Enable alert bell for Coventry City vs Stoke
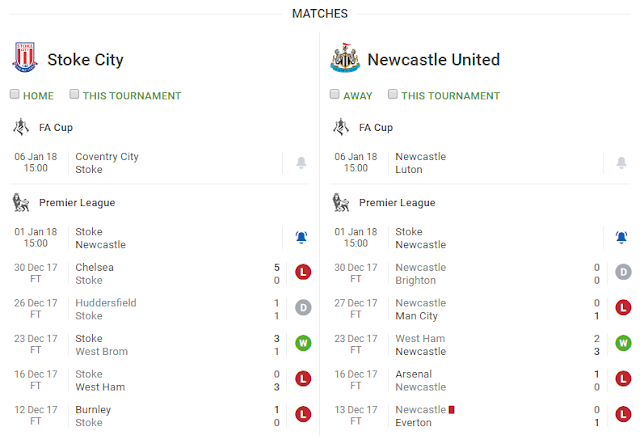This screenshot has height=448, width=640. click(302, 163)
